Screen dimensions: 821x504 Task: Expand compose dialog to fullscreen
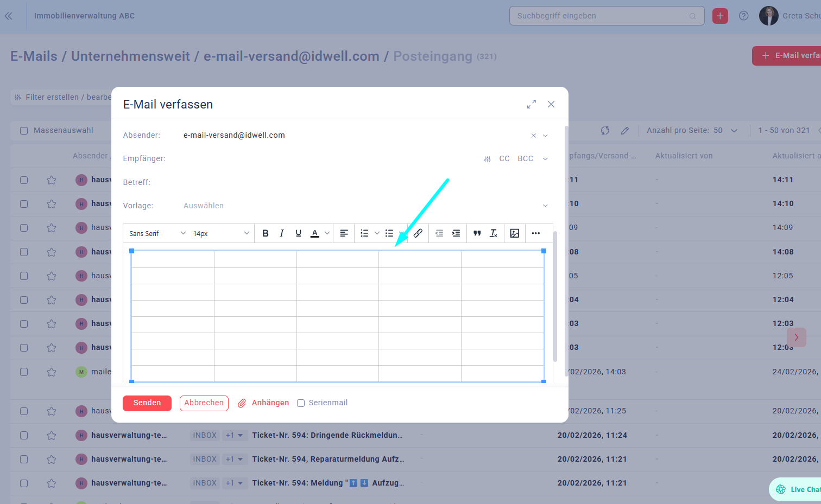point(531,104)
